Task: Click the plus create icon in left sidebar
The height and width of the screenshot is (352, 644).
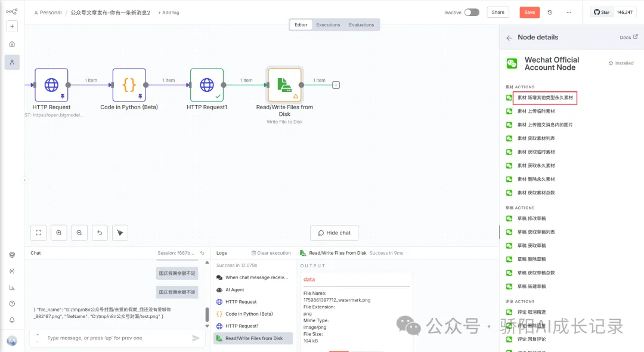Action: coord(12,26)
